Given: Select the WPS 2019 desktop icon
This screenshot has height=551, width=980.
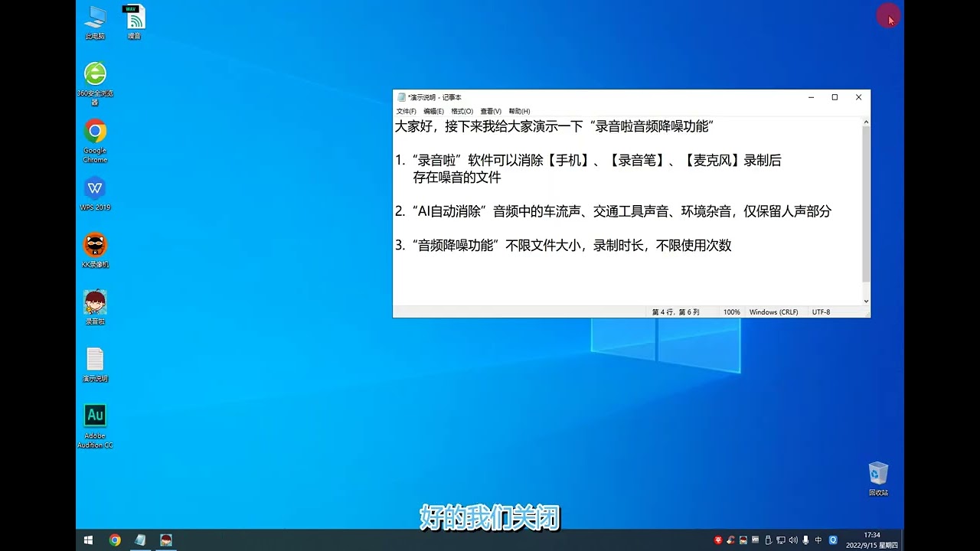Looking at the screenshot, I should [x=95, y=194].
